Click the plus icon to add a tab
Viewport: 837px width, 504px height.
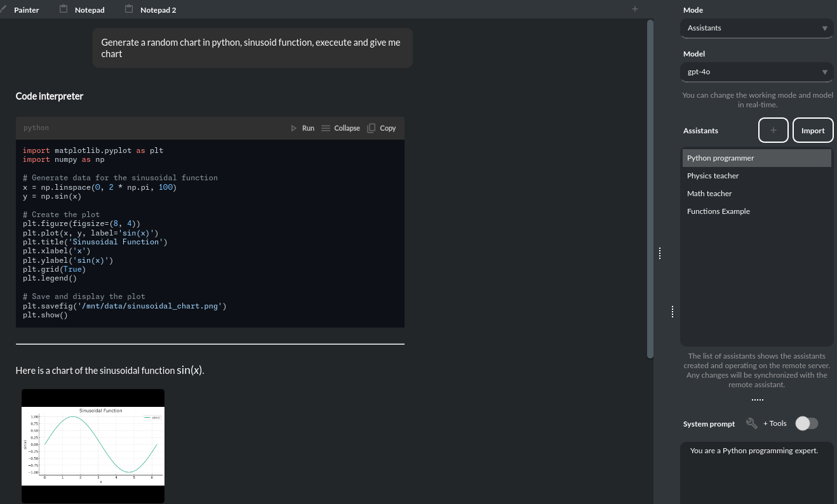[x=634, y=8]
